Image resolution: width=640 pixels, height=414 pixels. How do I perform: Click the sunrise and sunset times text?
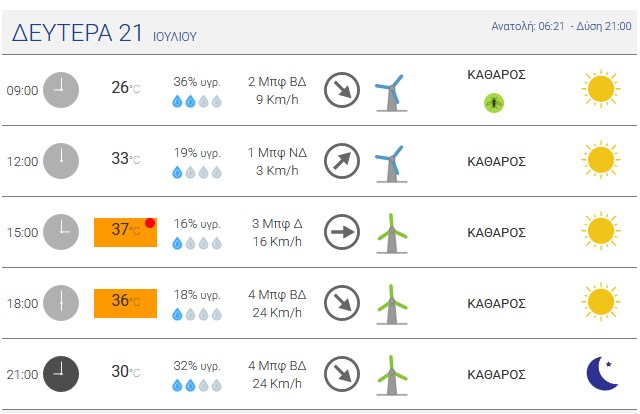[561, 26]
